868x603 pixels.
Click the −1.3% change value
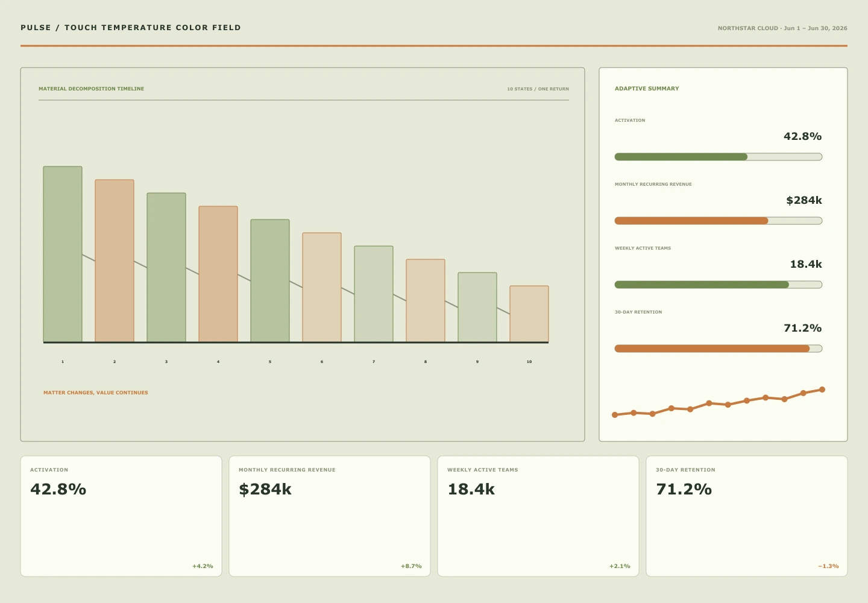click(x=828, y=566)
